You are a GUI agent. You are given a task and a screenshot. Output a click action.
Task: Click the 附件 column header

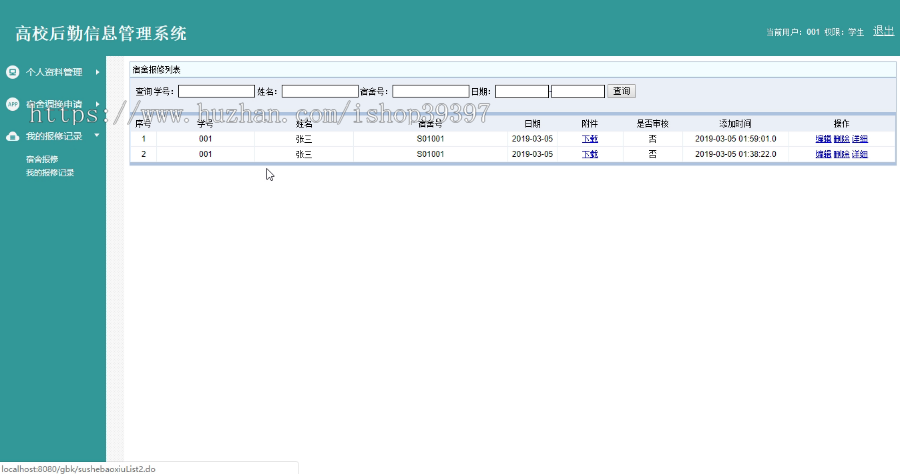pyautogui.click(x=589, y=123)
